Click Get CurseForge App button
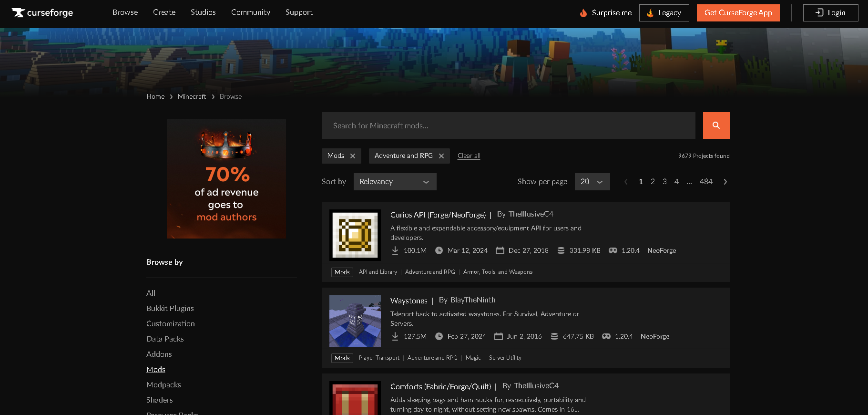868x415 pixels. pyautogui.click(x=738, y=13)
